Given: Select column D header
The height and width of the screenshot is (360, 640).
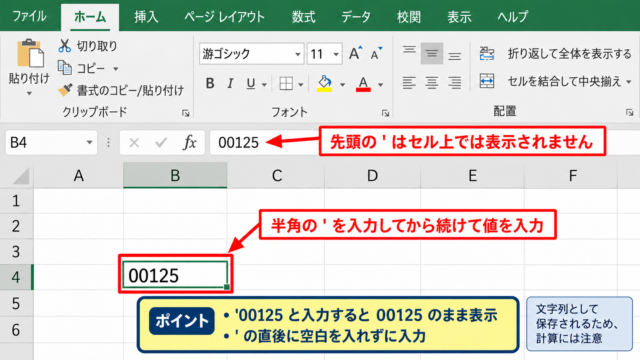Looking at the screenshot, I should [x=372, y=176].
